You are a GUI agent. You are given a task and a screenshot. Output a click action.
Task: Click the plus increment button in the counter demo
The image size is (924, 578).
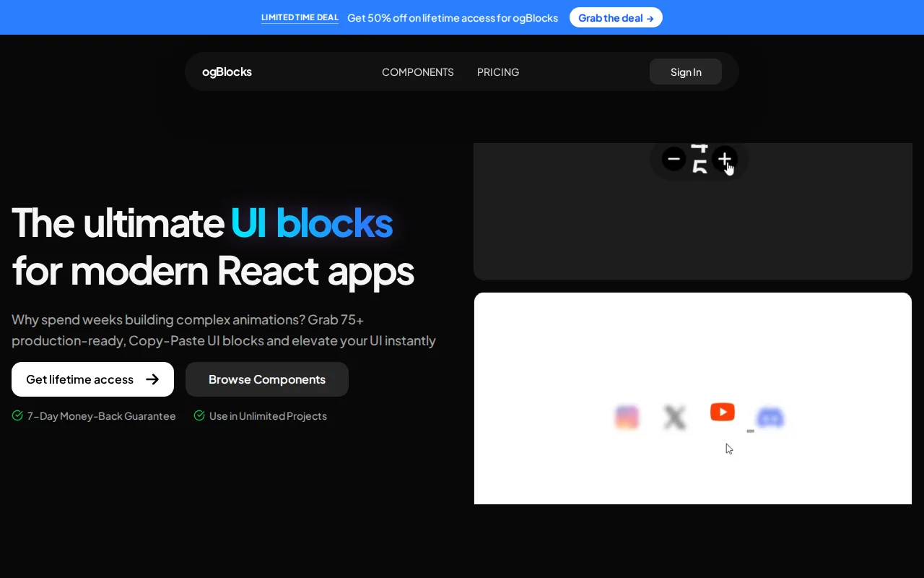click(724, 159)
